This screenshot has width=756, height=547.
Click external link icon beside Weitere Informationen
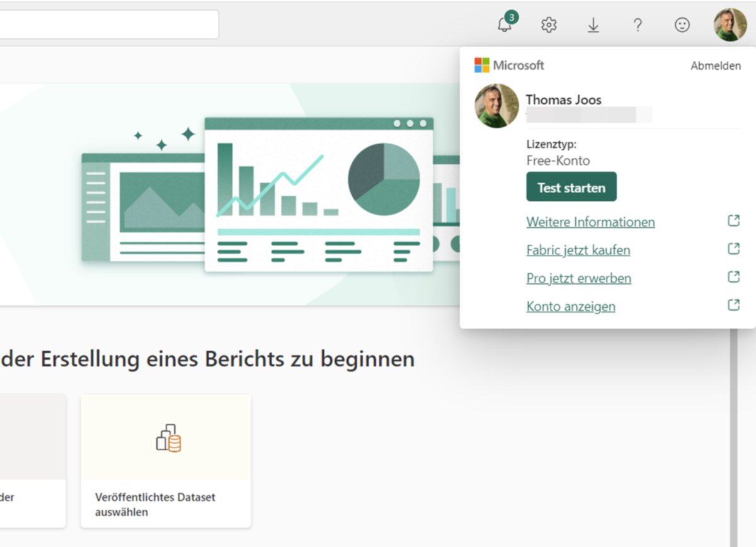tap(733, 221)
